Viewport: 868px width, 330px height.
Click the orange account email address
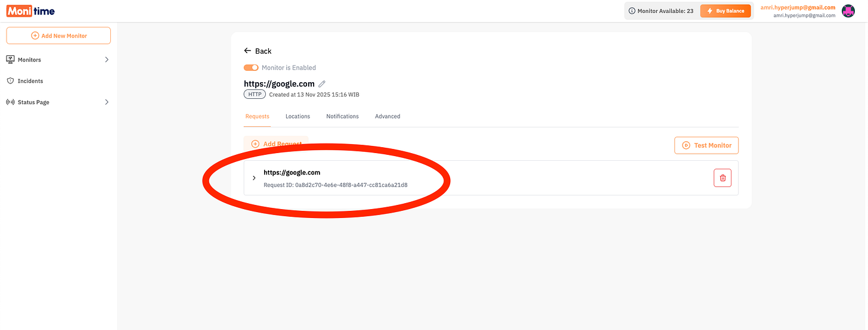tap(798, 7)
